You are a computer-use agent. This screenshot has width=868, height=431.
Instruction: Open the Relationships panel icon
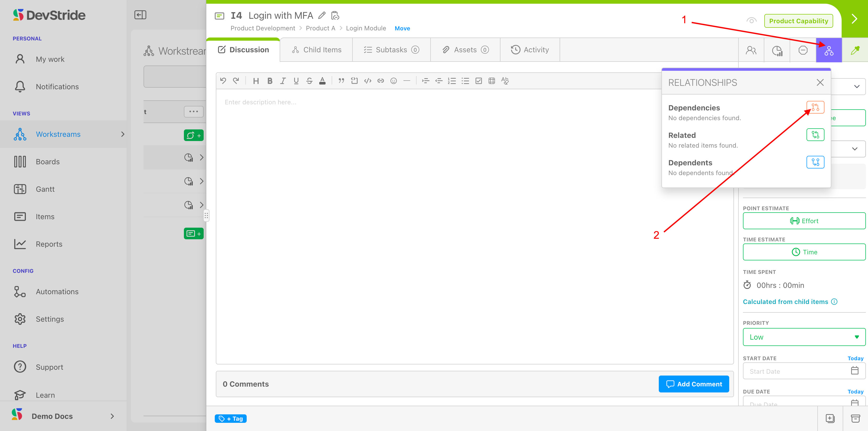(x=829, y=50)
